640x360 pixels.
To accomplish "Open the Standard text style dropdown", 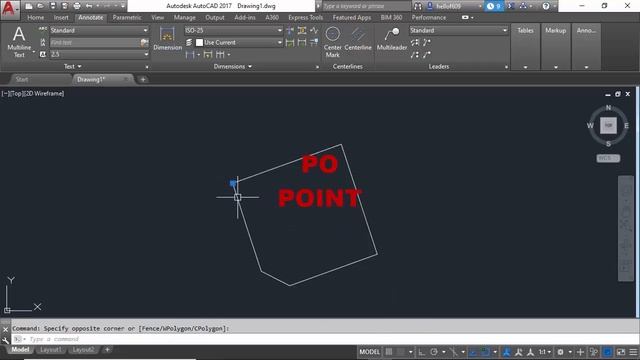I will 99,30.
